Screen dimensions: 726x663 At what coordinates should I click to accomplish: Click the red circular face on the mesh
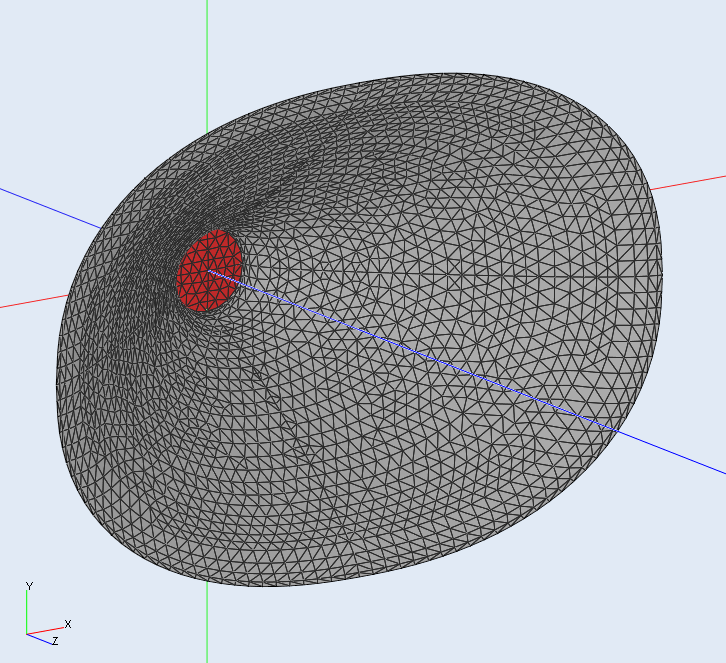[209, 271]
